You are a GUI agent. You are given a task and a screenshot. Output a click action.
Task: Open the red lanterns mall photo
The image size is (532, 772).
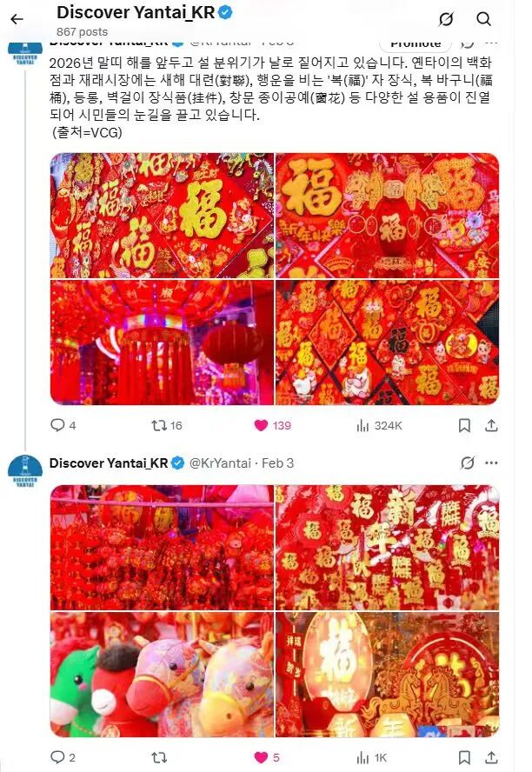coord(162,343)
